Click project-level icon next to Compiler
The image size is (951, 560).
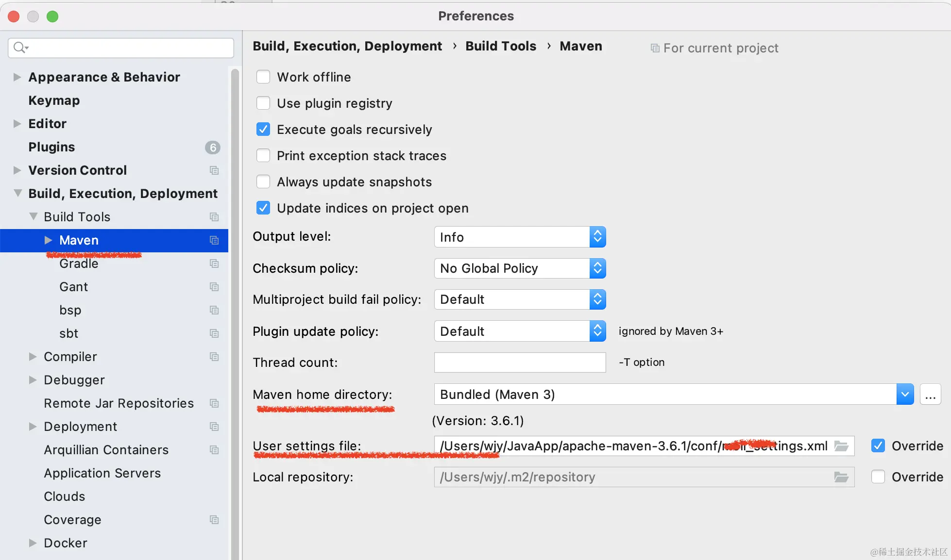click(214, 357)
